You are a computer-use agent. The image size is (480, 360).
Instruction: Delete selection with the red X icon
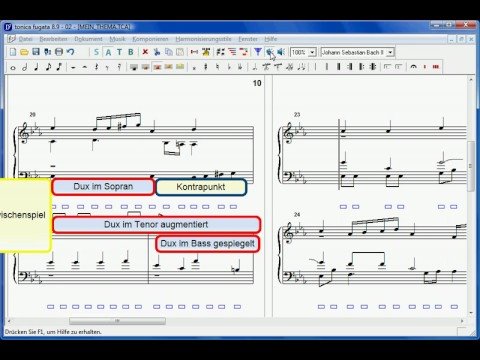coord(145,52)
